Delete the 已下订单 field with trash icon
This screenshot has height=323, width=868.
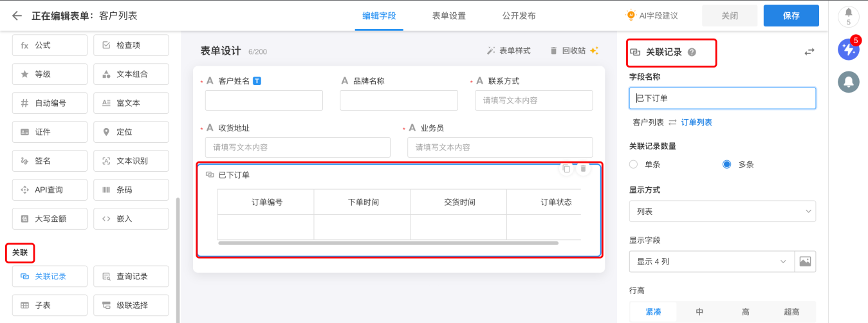pyautogui.click(x=583, y=169)
